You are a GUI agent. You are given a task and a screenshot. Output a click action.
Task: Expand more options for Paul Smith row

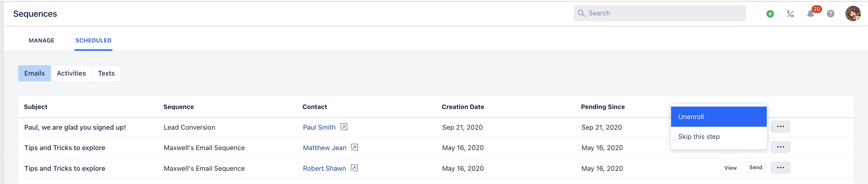780,127
